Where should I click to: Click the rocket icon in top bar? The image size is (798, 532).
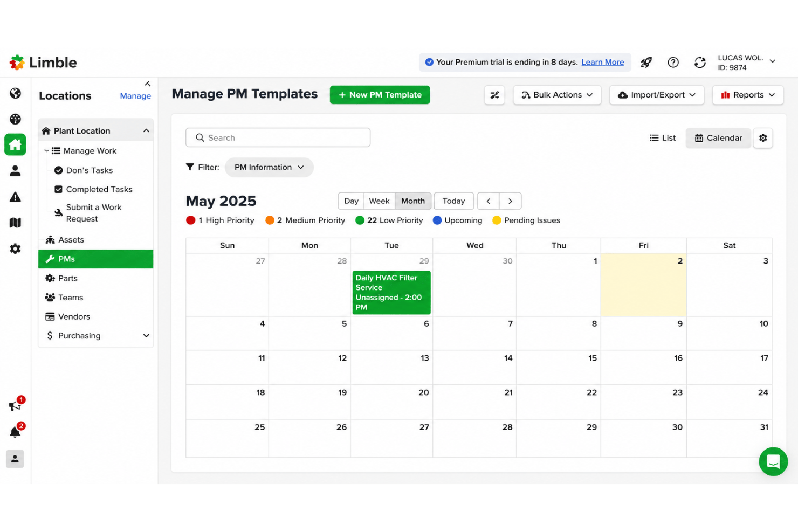coord(646,63)
